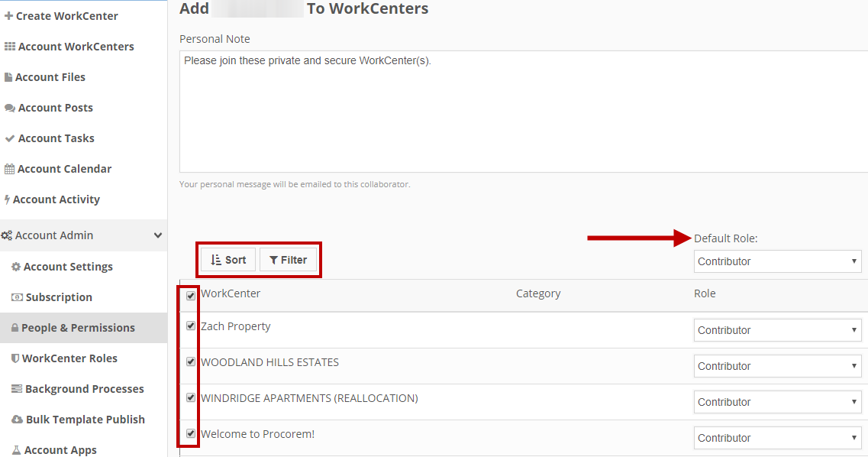Viewport: 868px width, 457px height.
Task: Open the role dropdown for Zach Property
Action: click(x=777, y=330)
